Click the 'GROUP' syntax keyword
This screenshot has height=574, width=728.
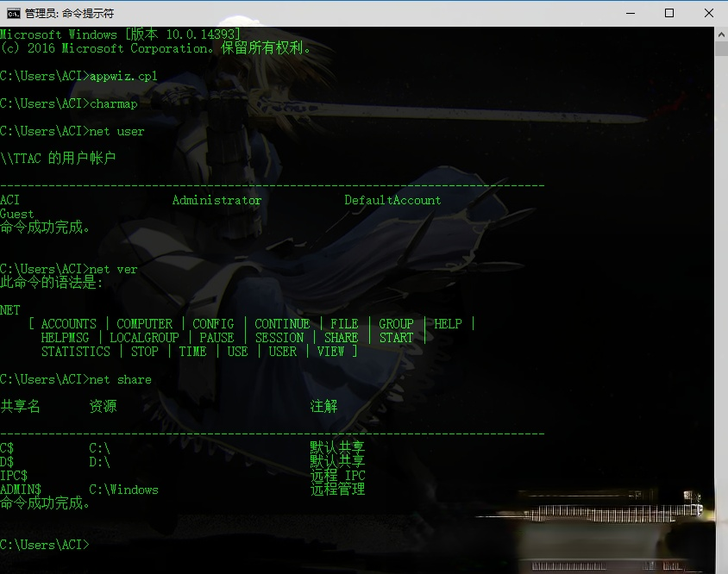[x=396, y=324]
